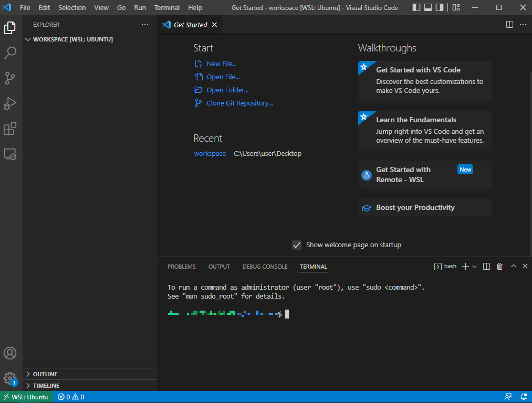Open Learn the Fundamentals walkthrough
This screenshot has height=403, width=532.
click(425, 130)
